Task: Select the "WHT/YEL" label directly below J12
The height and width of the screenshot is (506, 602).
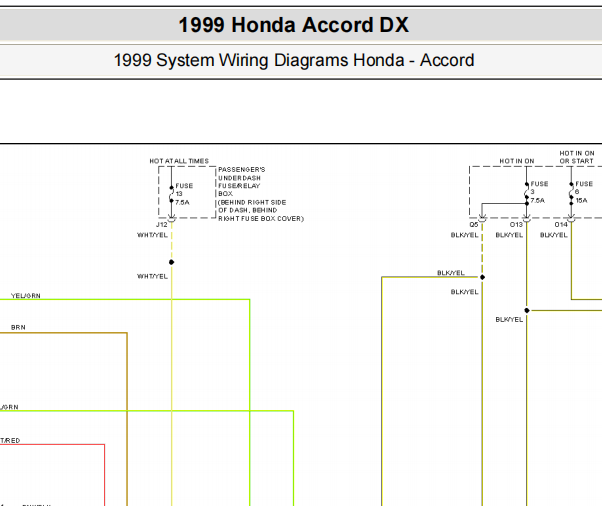Action: coord(152,235)
